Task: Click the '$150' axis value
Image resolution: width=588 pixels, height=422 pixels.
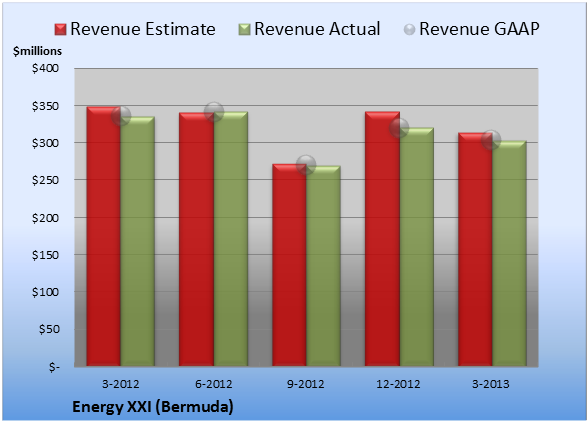Action: (45, 255)
